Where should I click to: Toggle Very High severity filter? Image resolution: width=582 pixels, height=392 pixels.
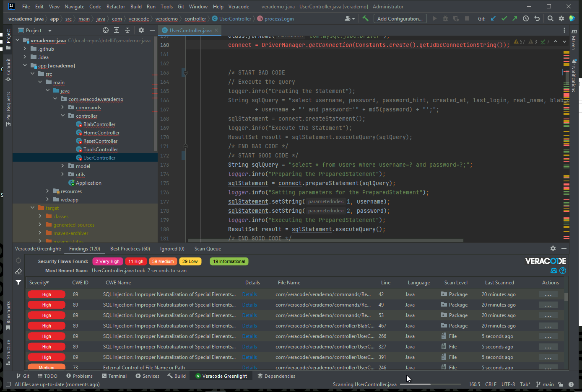tap(107, 261)
